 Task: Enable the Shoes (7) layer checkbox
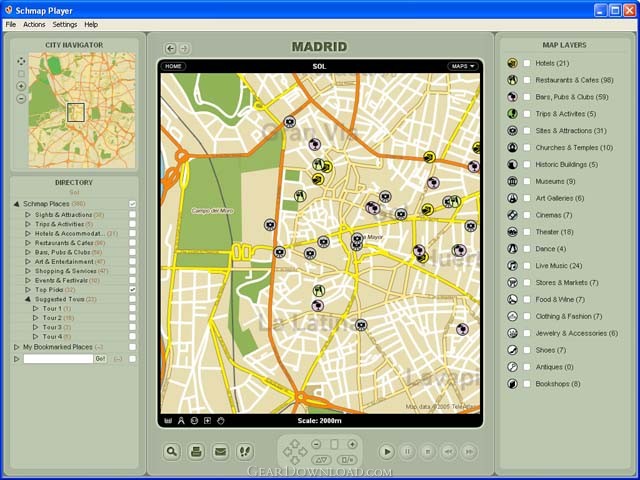(x=527, y=350)
